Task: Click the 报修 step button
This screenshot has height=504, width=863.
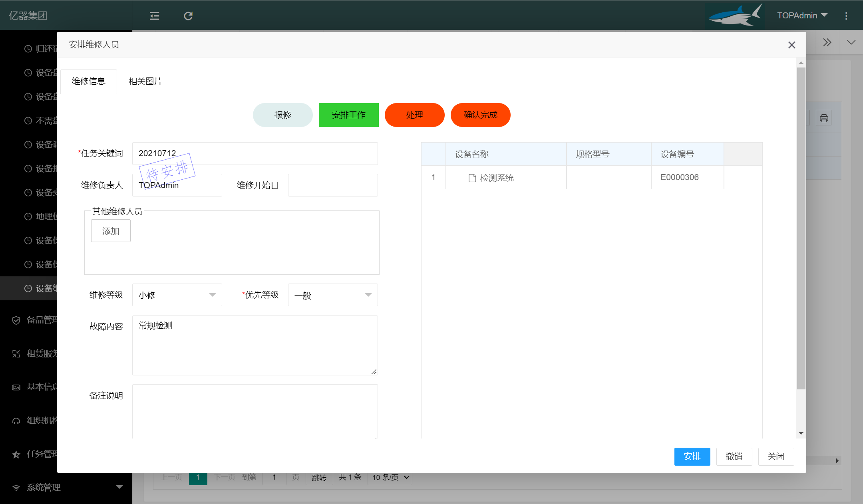Action: (x=283, y=115)
